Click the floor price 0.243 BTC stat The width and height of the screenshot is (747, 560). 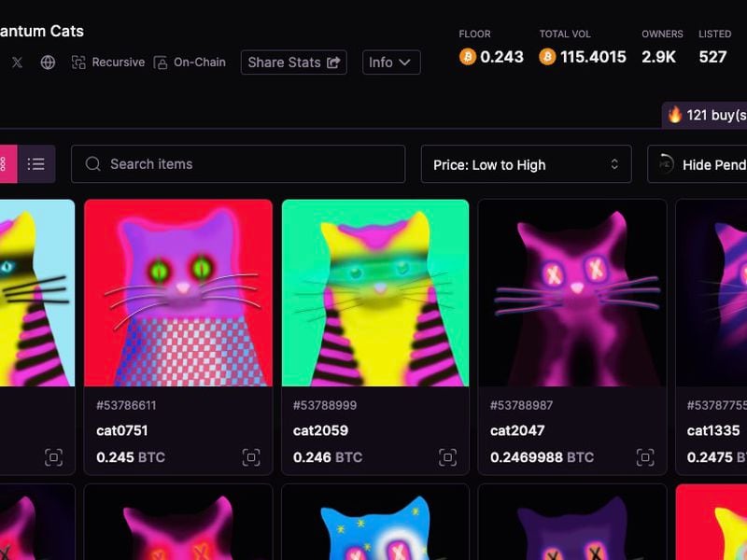coord(490,56)
